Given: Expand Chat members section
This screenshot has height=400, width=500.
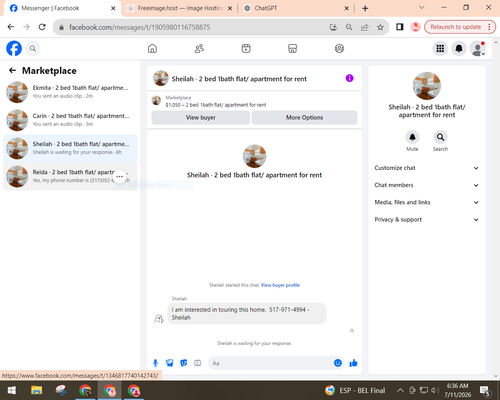Looking at the screenshot, I should pos(427,185).
